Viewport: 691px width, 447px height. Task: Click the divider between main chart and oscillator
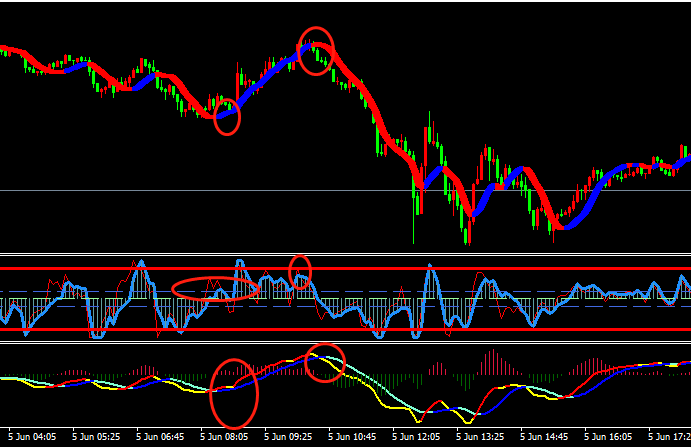[x=345, y=253]
